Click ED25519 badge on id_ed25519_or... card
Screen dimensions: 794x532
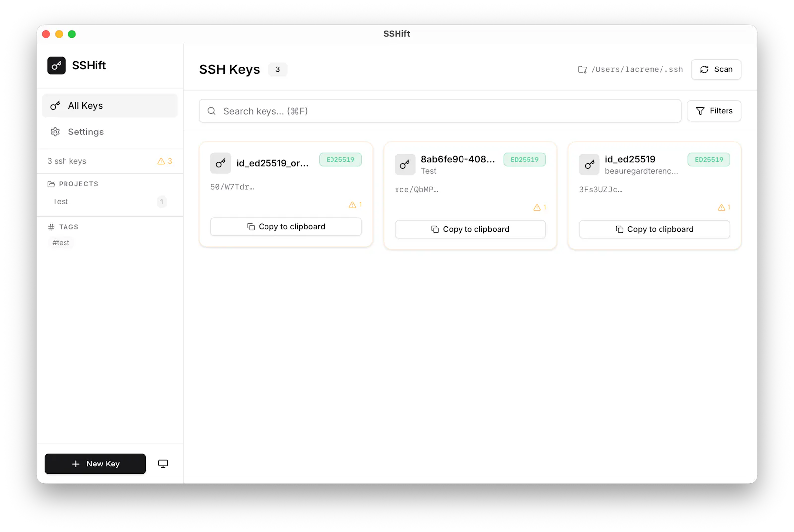340,160
